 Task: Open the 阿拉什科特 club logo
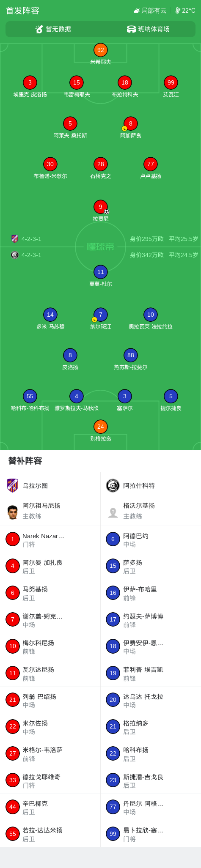tap(113, 486)
